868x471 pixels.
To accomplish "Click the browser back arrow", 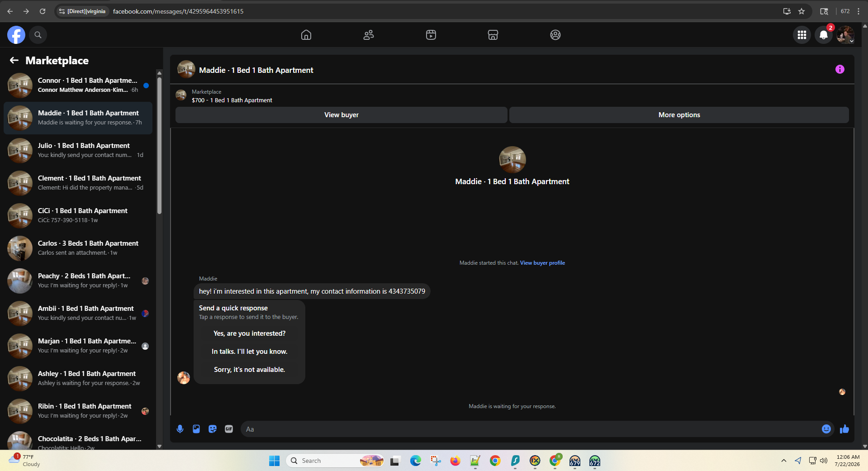I will [x=10, y=11].
